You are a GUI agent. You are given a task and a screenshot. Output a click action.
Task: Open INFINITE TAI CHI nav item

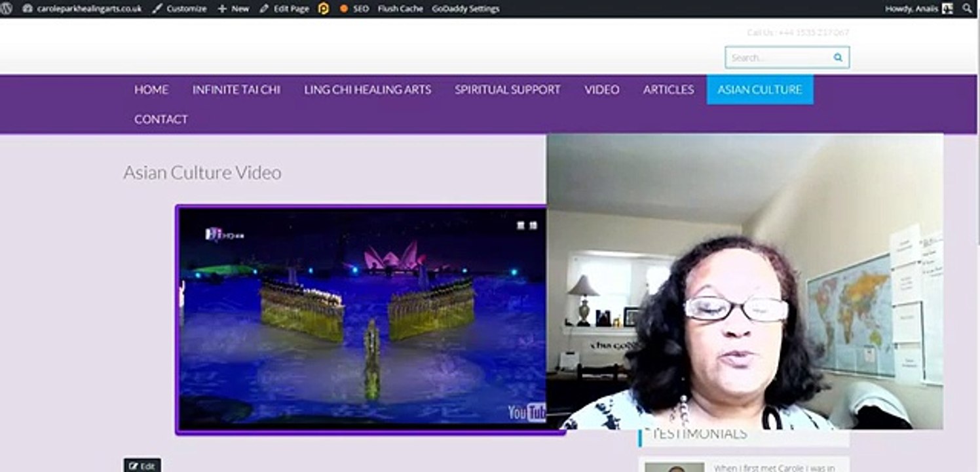(236, 90)
